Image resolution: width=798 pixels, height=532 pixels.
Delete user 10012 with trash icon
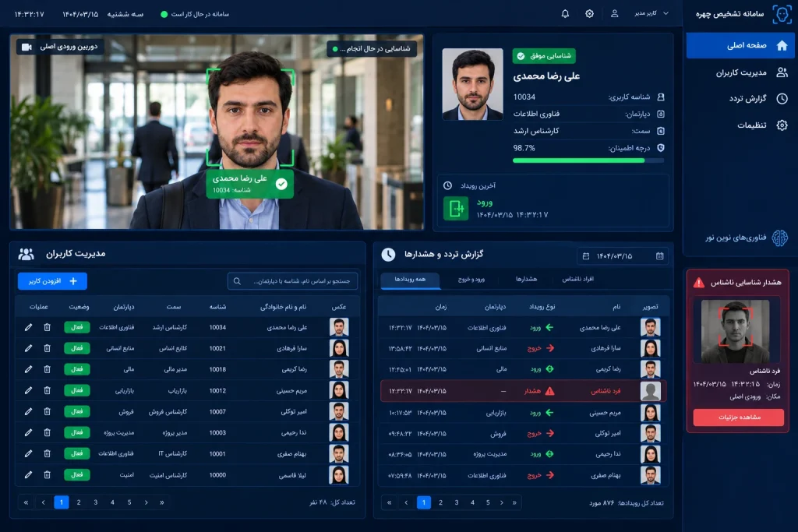point(47,390)
